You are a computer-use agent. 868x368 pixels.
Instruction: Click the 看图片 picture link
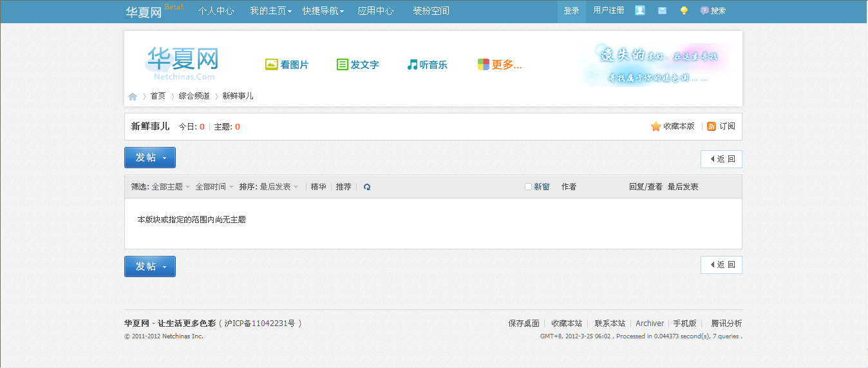(x=287, y=64)
